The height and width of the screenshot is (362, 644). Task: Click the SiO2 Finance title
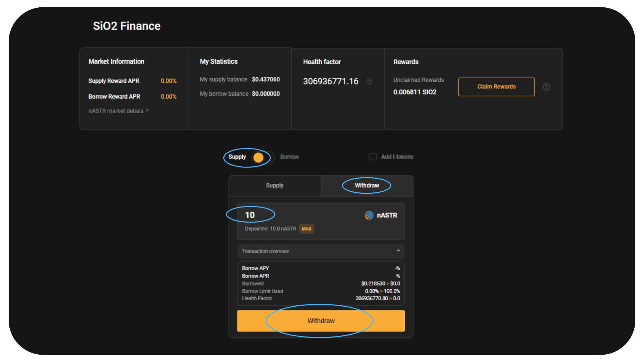(x=126, y=26)
